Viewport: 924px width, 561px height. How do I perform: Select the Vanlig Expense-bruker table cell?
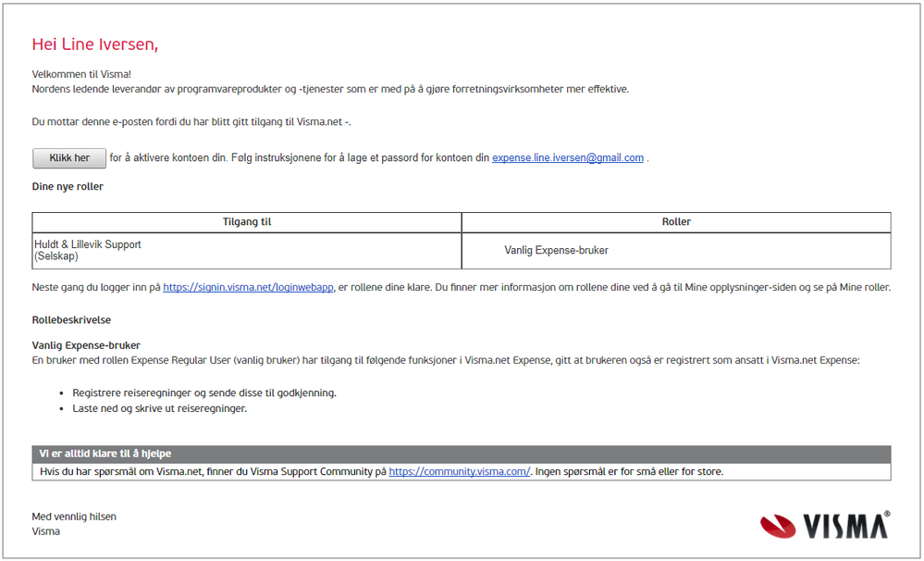tap(556, 250)
